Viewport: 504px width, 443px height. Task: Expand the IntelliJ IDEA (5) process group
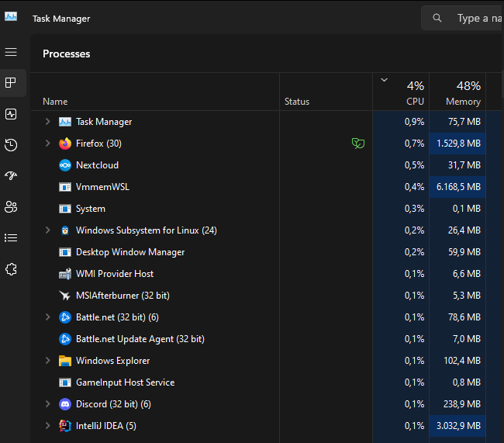[47, 426]
